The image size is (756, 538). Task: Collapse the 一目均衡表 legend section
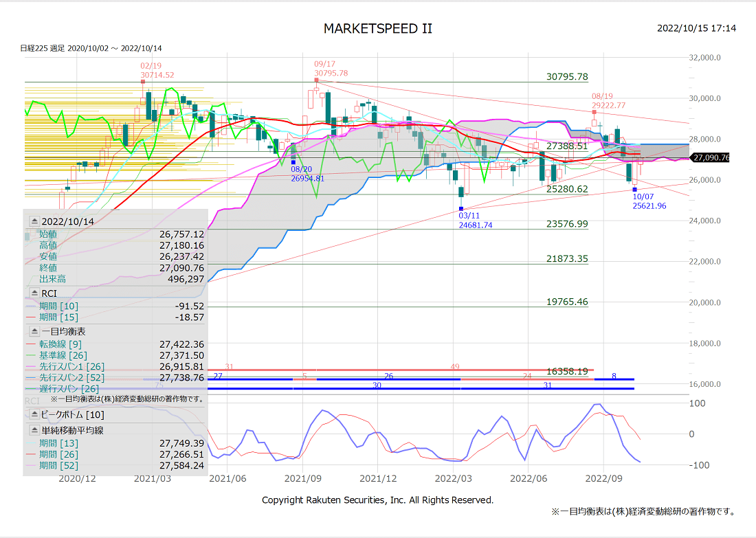pos(34,331)
